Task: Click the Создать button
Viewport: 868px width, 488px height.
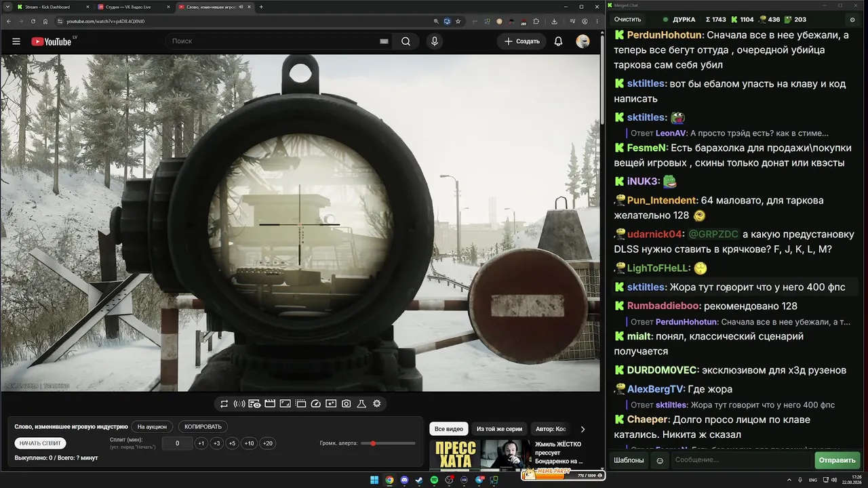Action: tap(521, 41)
